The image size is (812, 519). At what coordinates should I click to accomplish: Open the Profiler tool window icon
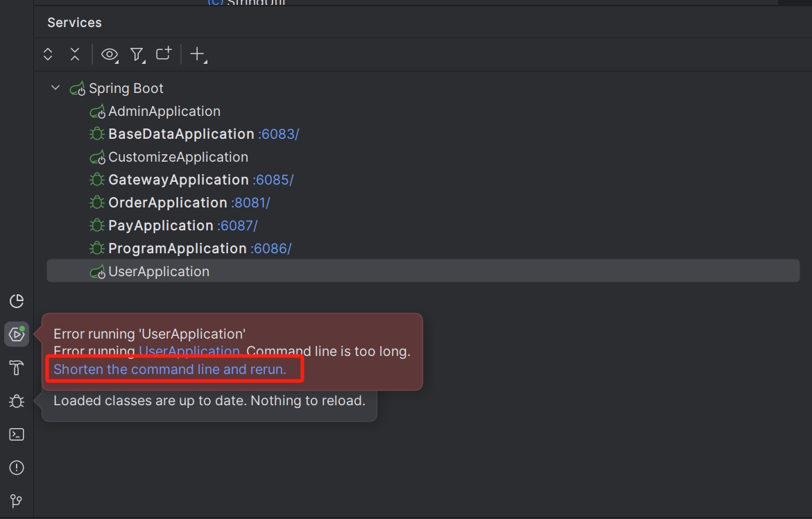click(17, 300)
